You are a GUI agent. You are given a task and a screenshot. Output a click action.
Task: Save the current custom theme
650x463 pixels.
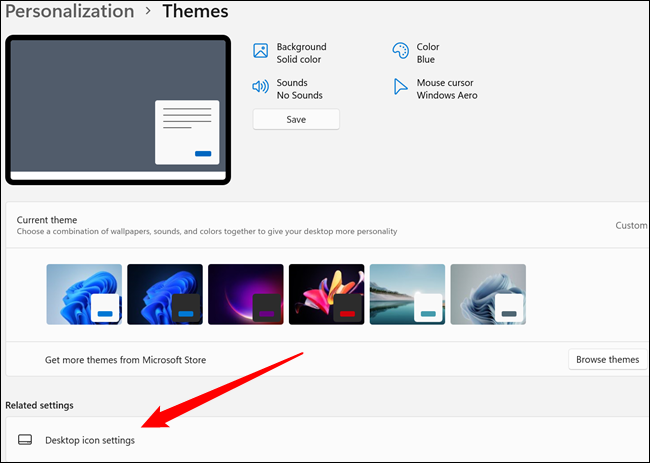point(296,119)
